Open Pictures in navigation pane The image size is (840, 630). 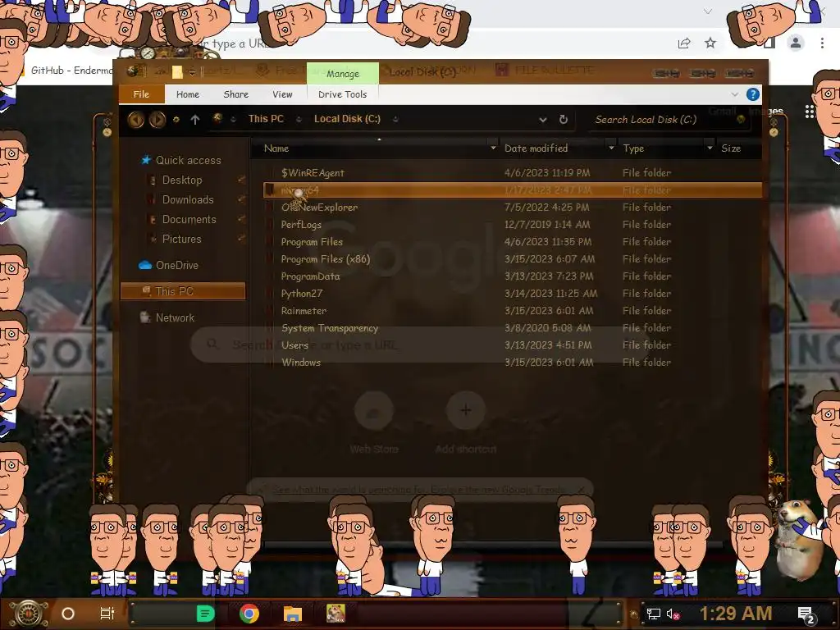click(x=181, y=240)
